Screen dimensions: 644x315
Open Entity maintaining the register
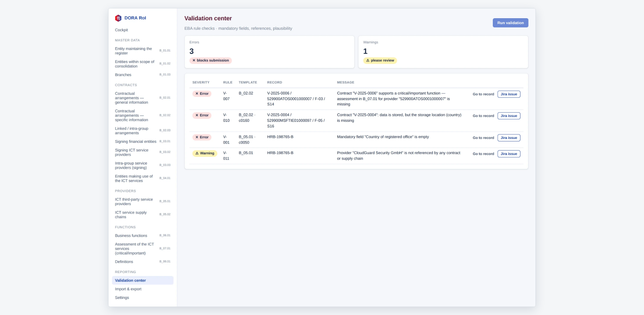(x=142, y=51)
